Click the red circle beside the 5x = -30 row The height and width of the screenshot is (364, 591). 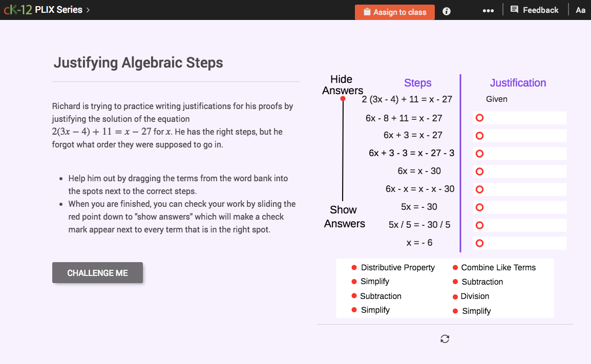(x=479, y=207)
